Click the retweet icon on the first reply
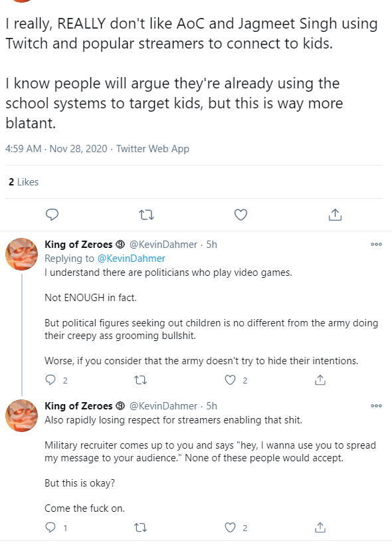 (140, 380)
